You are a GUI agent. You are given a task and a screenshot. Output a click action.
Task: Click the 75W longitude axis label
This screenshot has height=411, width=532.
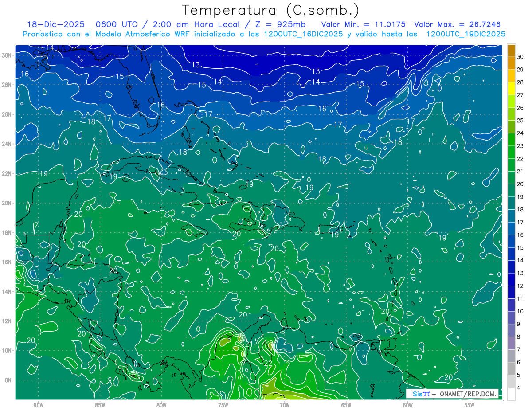pyautogui.click(x=223, y=405)
